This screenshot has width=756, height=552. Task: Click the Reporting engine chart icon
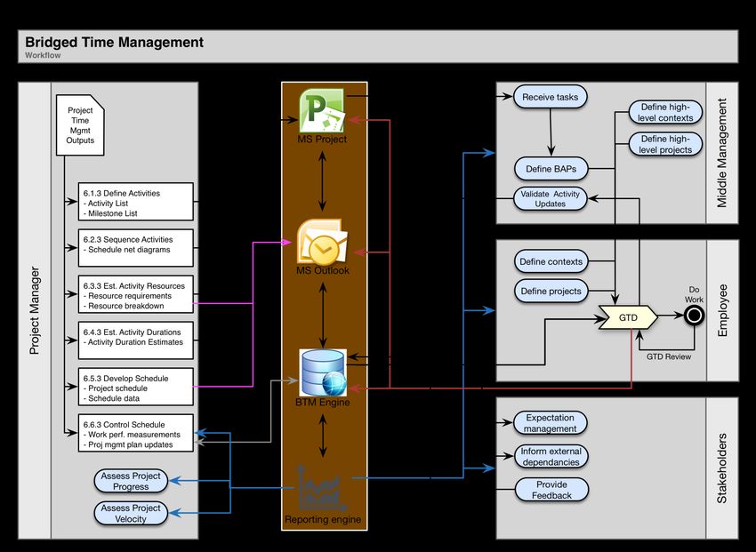tap(322, 488)
